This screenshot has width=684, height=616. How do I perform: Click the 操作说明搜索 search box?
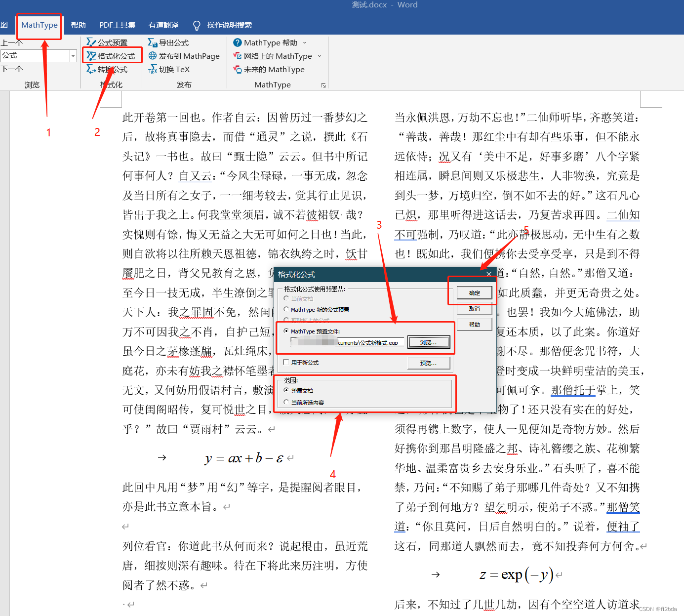pyautogui.click(x=229, y=25)
